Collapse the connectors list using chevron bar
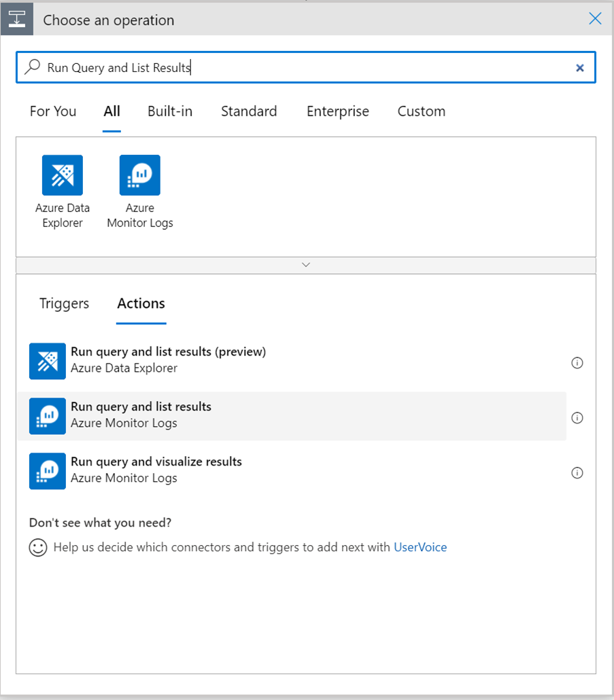614x700 pixels. pyautogui.click(x=306, y=265)
